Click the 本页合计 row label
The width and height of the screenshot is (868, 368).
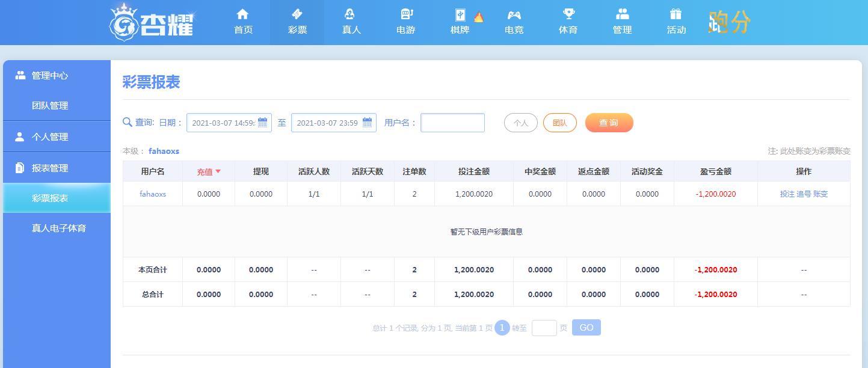click(x=153, y=269)
